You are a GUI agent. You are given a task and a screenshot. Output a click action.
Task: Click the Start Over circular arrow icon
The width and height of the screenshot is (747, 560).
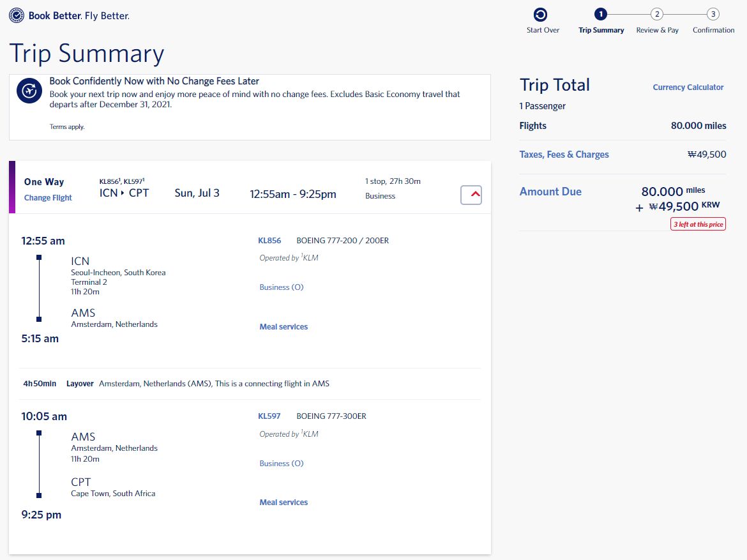point(540,15)
